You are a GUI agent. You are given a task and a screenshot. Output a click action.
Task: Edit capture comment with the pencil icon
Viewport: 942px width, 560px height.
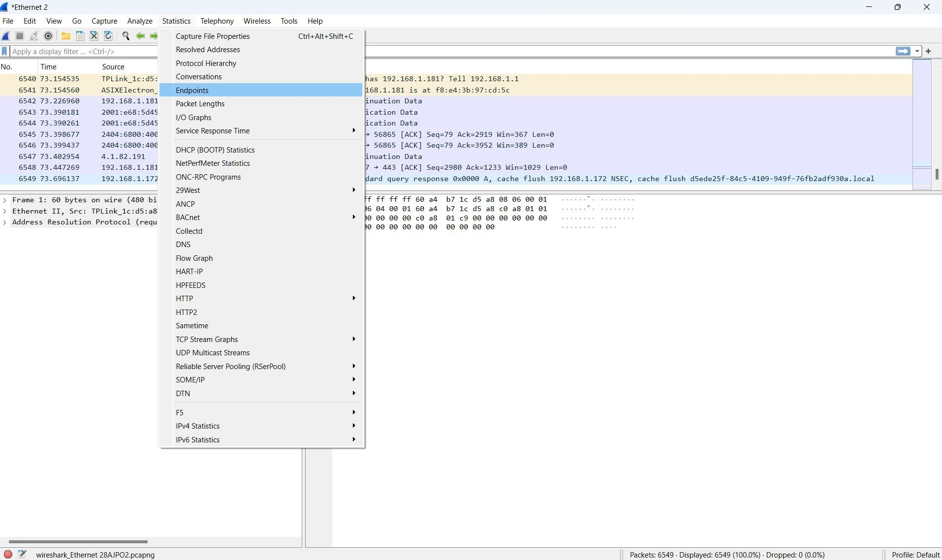(22, 554)
